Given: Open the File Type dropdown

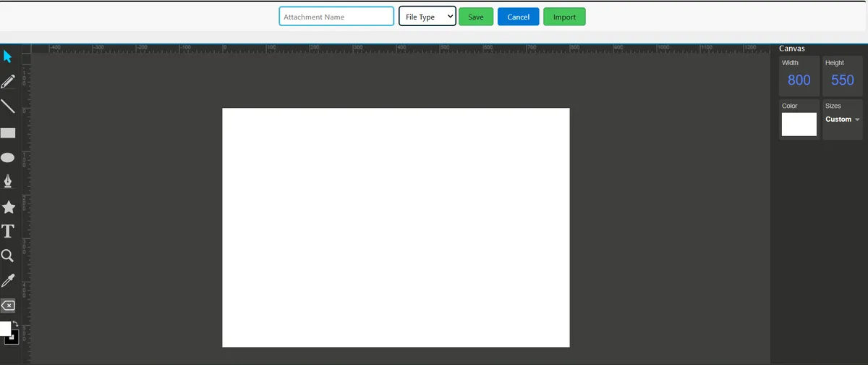Looking at the screenshot, I should point(427,16).
